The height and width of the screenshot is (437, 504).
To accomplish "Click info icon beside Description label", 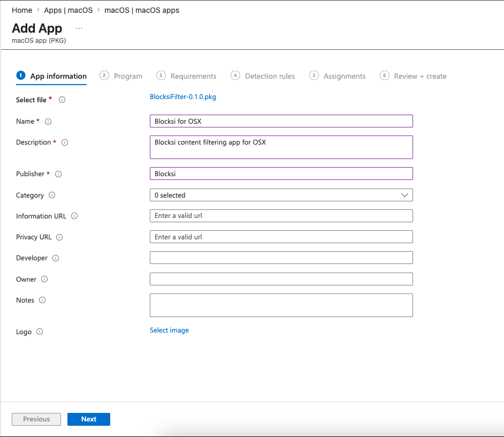I will point(65,142).
